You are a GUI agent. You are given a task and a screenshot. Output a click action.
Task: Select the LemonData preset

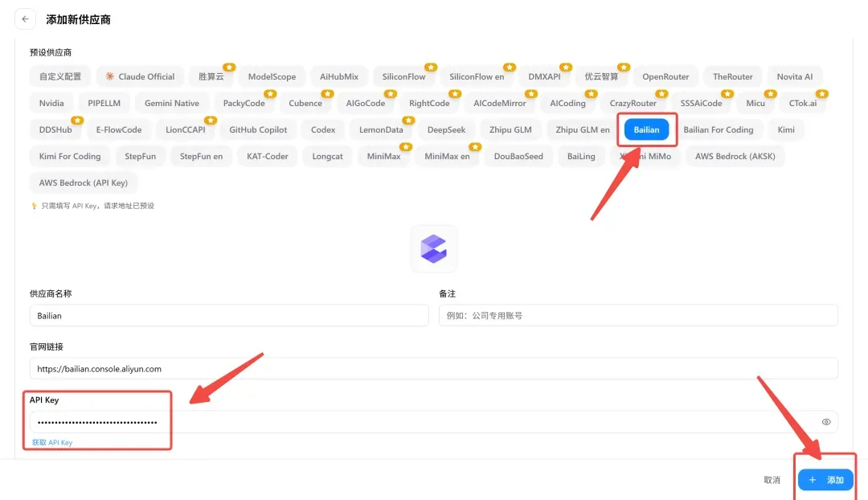pyautogui.click(x=381, y=129)
